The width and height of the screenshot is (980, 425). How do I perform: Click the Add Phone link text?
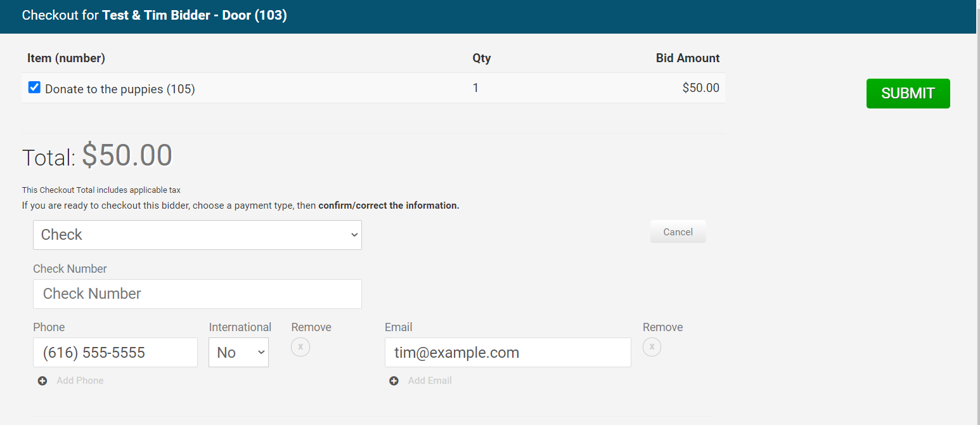click(80, 381)
